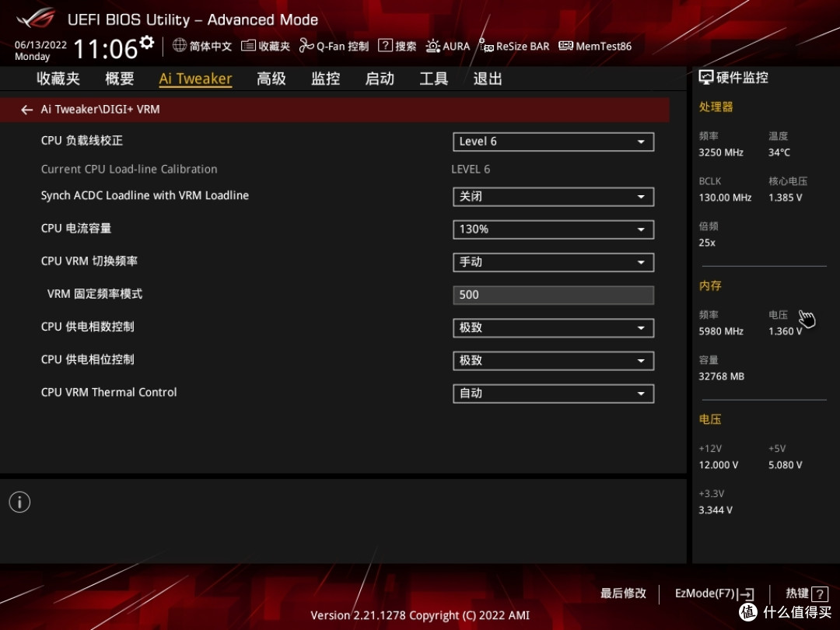Select Synch ACDC Loadline with VRM Loadline label

pyautogui.click(x=145, y=195)
